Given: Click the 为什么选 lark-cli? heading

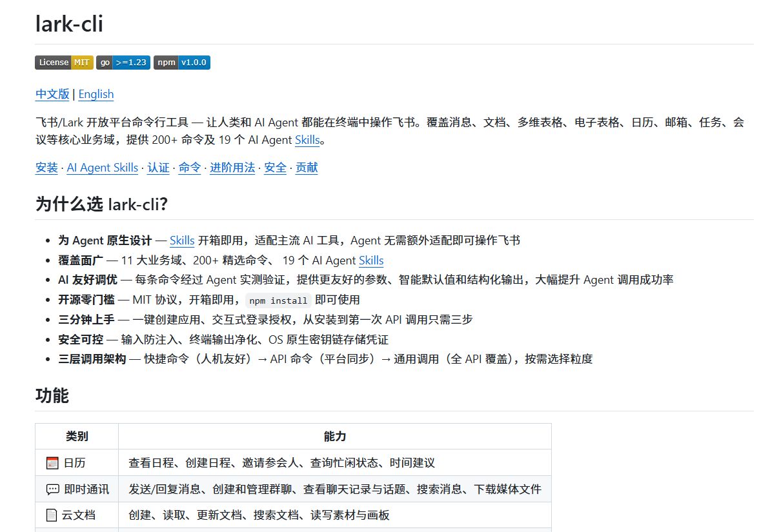Looking at the screenshot, I should 101,204.
